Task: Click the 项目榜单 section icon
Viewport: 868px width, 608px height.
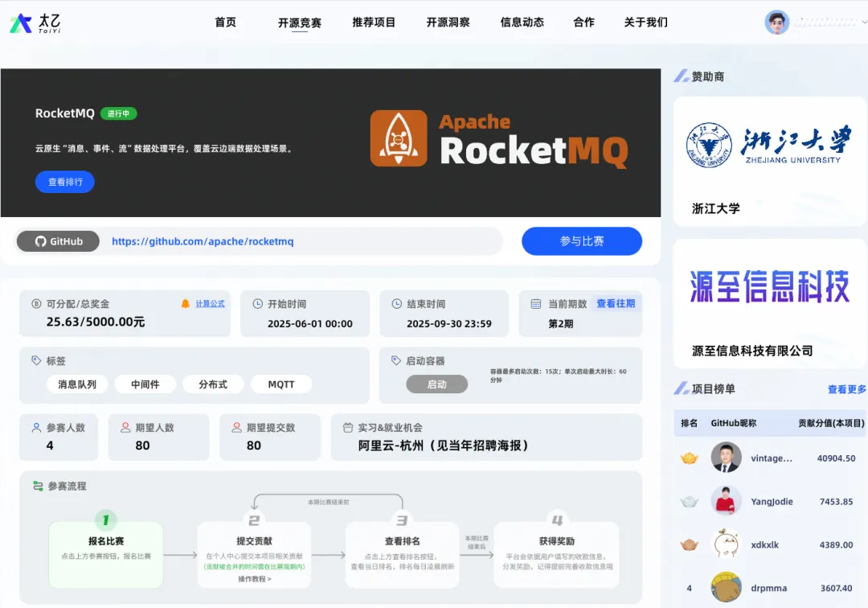Action: 681,388
